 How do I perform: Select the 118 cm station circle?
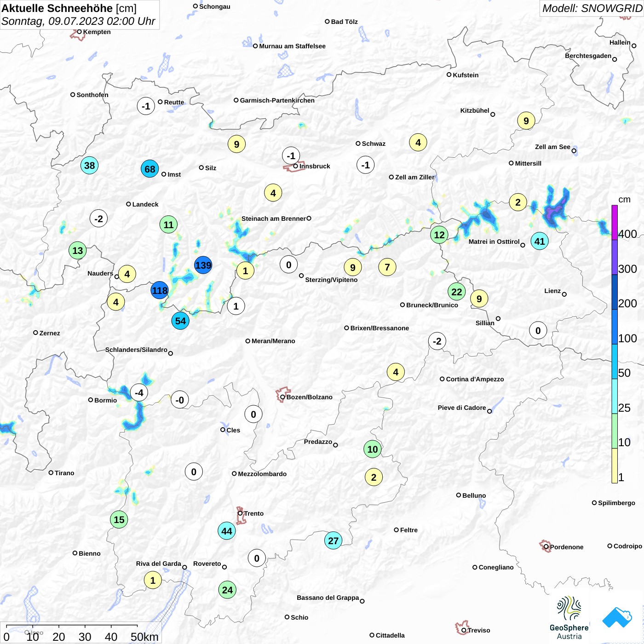160,290
